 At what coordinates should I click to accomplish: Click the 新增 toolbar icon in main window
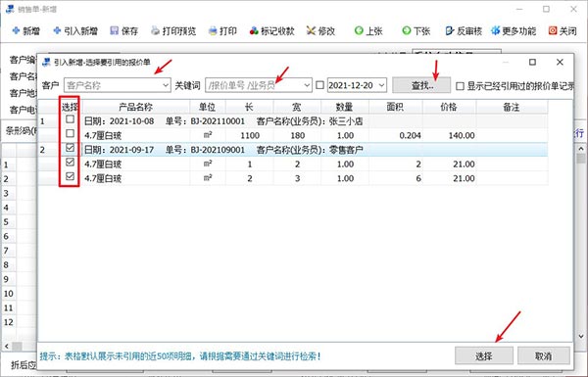pyautogui.click(x=16, y=30)
